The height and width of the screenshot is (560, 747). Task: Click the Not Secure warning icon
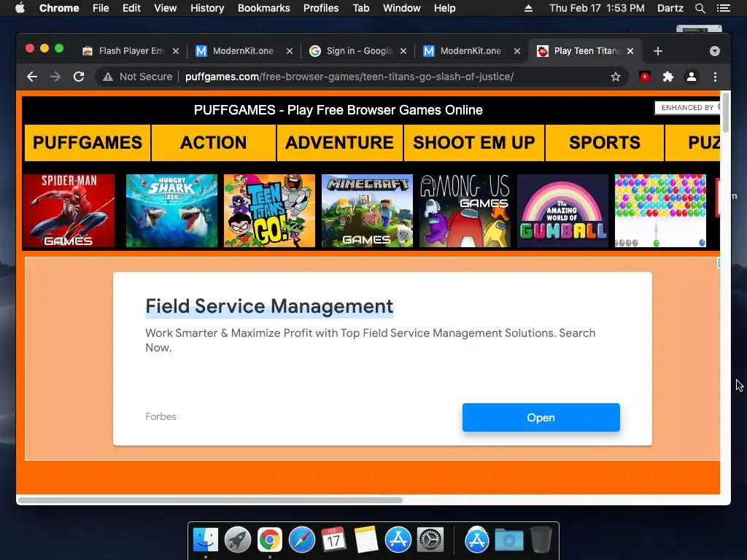(x=108, y=77)
